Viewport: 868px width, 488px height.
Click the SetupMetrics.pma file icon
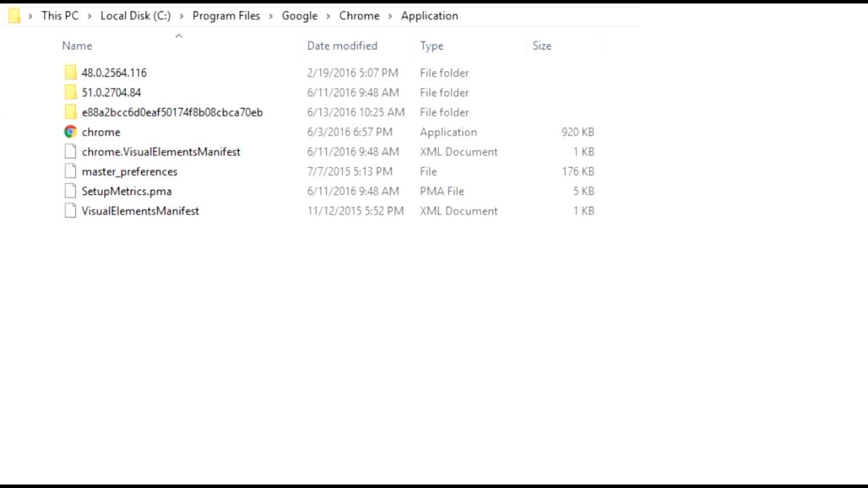[71, 191]
